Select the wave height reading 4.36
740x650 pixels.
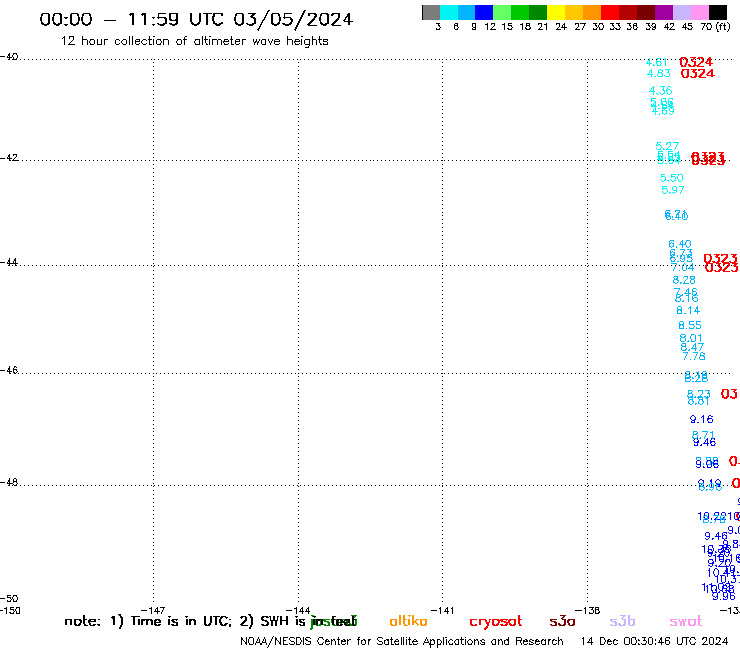[660, 91]
